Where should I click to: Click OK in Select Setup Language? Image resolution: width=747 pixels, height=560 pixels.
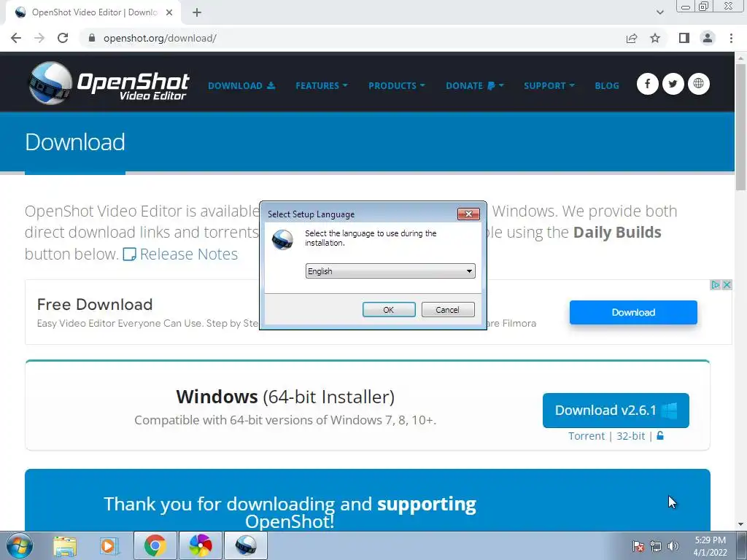389,309
